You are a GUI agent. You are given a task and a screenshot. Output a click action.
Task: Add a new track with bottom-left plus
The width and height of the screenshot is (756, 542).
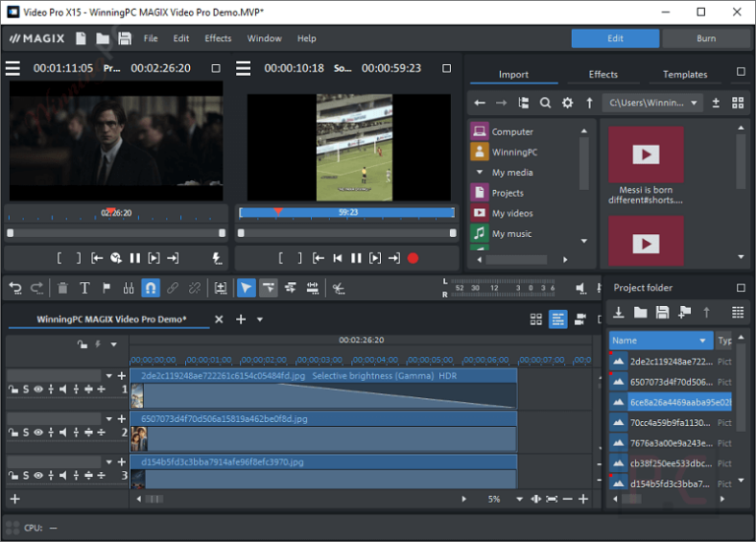click(x=15, y=499)
